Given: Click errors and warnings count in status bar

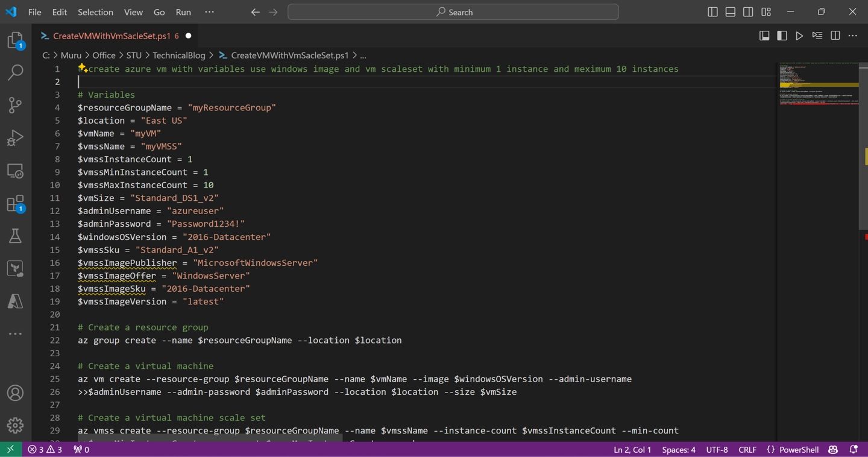Looking at the screenshot, I should pos(45,450).
